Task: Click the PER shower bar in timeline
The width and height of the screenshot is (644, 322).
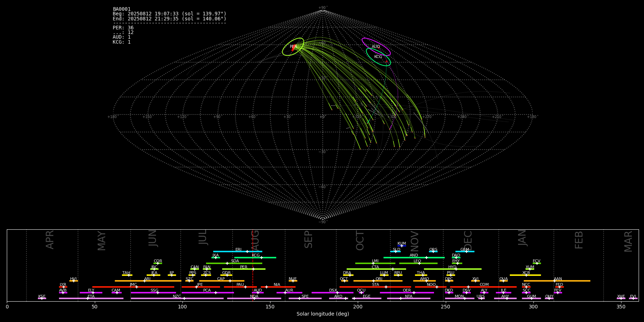Action: [x=244, y=269]
